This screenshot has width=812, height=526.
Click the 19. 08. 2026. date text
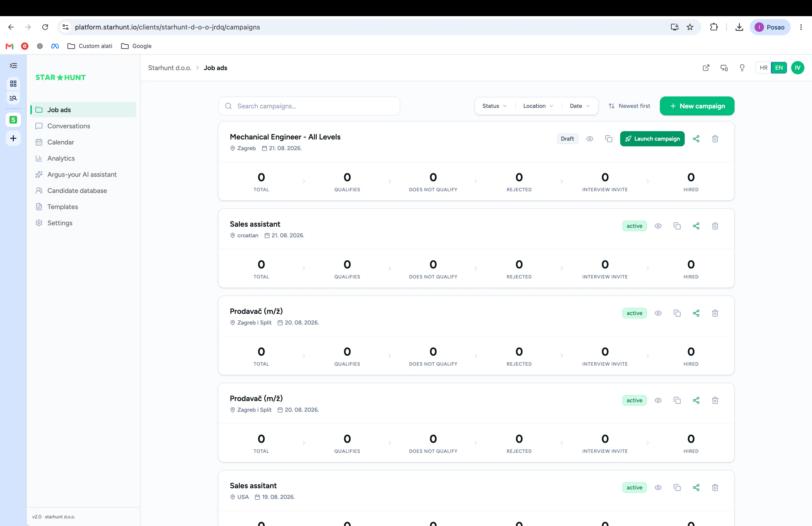[x=278, y=497]
